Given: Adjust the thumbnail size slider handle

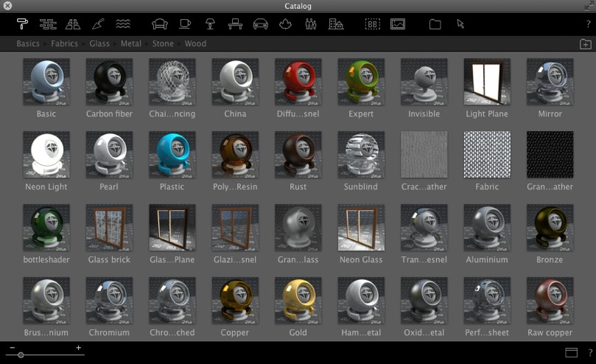Looking at the screenshot, I should click(x=21, y=355).
